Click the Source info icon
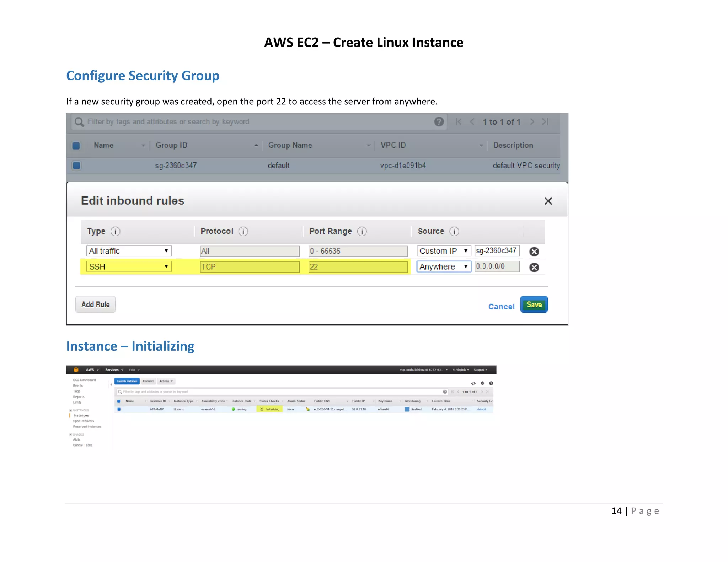 coord(454,231)
